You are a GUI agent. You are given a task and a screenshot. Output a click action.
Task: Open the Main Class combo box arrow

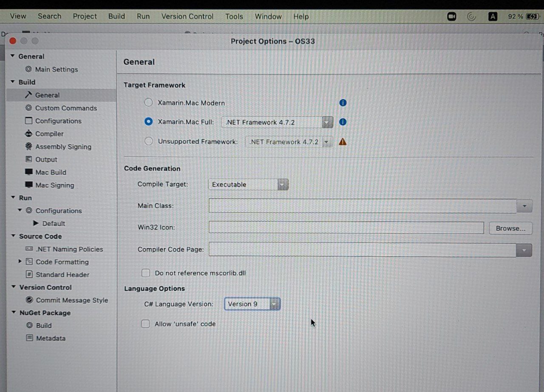pyautogui.click(x=524, y=206)
